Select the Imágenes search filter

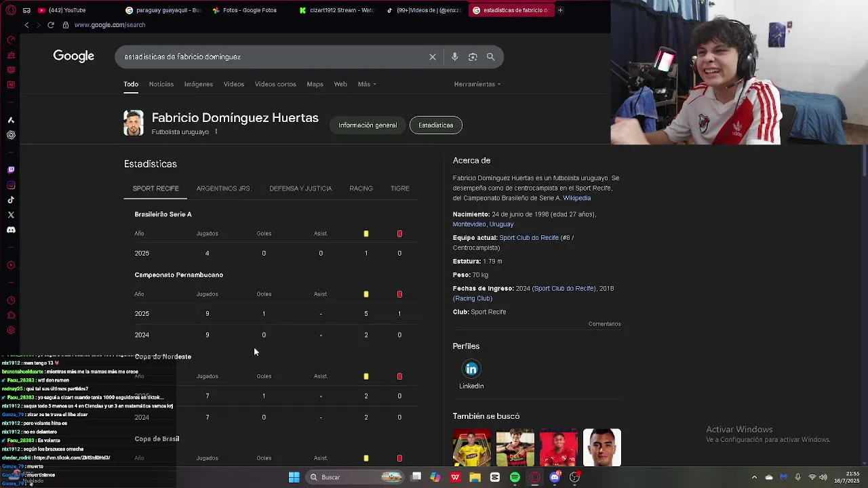coord(199,84)
